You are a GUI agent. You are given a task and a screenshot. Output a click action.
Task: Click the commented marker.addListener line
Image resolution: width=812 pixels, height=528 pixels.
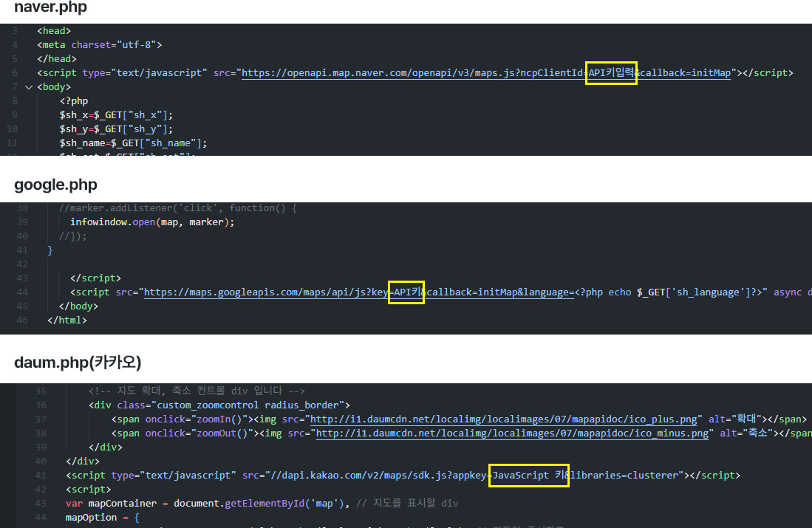coord(178,208)
